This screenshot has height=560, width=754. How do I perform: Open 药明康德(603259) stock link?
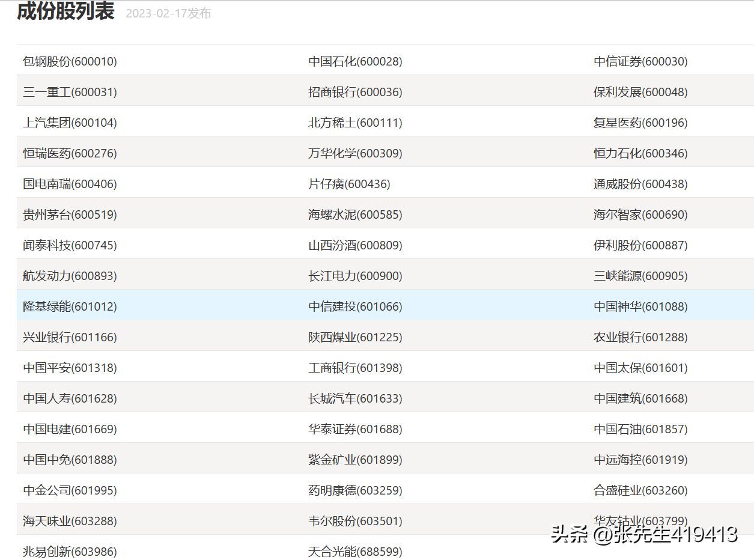(355, 490)
